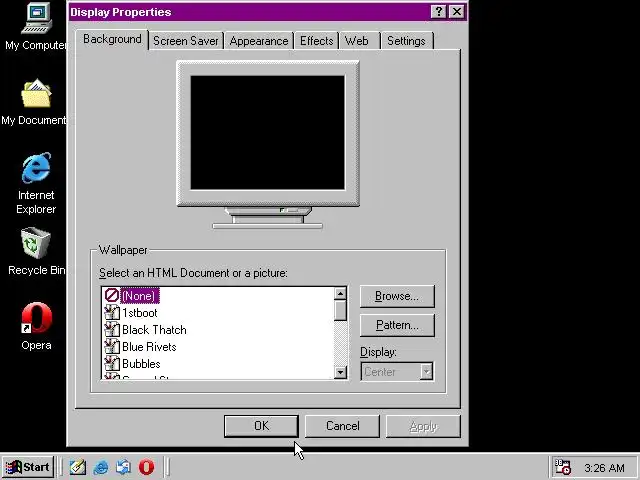Confirm with the OK button
This screenshot has width=640, height=480.
tap(261, 426)
